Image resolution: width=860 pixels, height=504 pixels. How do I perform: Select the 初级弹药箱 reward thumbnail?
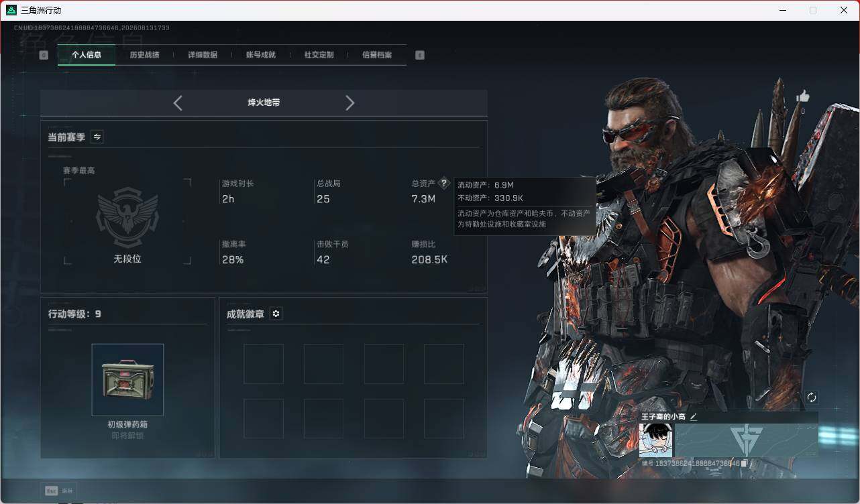point(127,379)
